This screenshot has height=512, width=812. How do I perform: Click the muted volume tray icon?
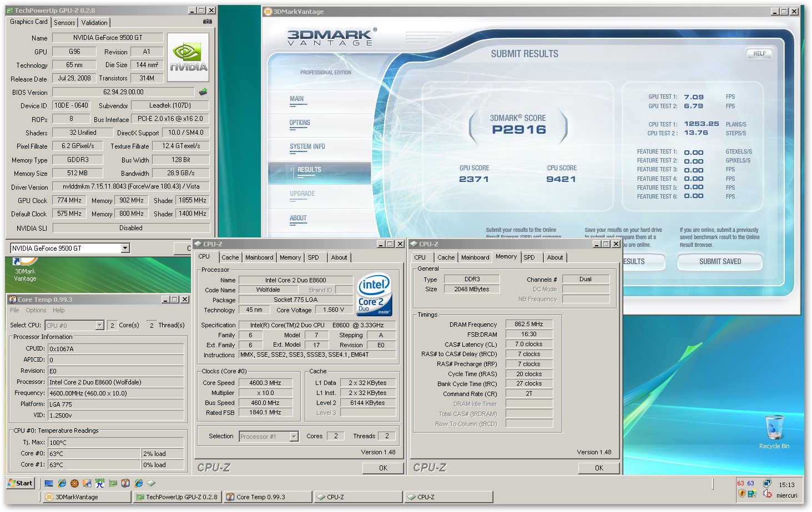point(767,494)
